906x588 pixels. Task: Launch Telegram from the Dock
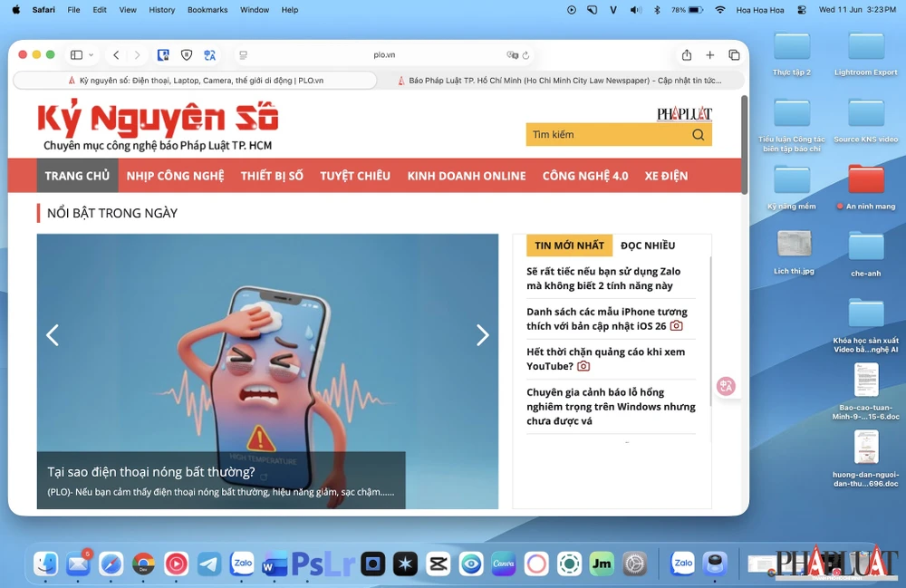click(209, 564)
